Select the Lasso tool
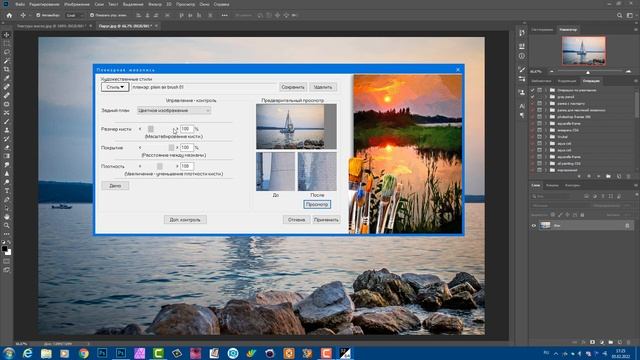Image resolution: width=640 pixels, height=360 pixels. [x=7, y=52]
